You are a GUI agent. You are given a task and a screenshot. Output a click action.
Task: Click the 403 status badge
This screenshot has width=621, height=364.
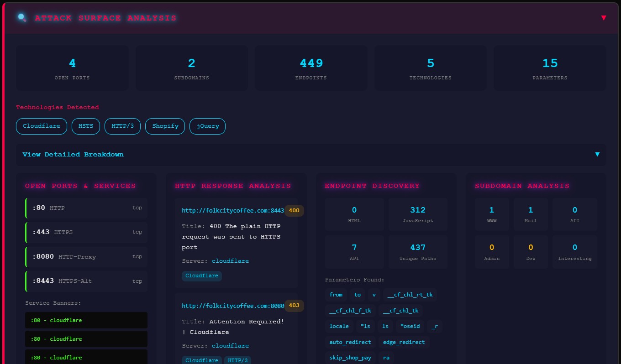[294, 306]
